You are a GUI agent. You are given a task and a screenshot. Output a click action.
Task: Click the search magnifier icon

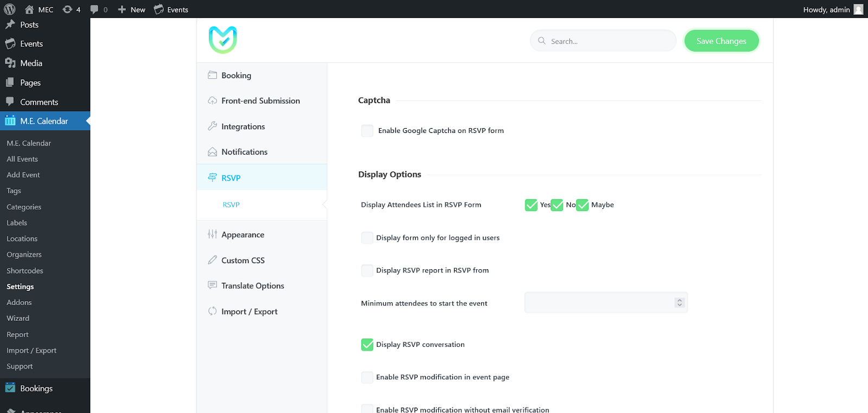tap(541, 41)
